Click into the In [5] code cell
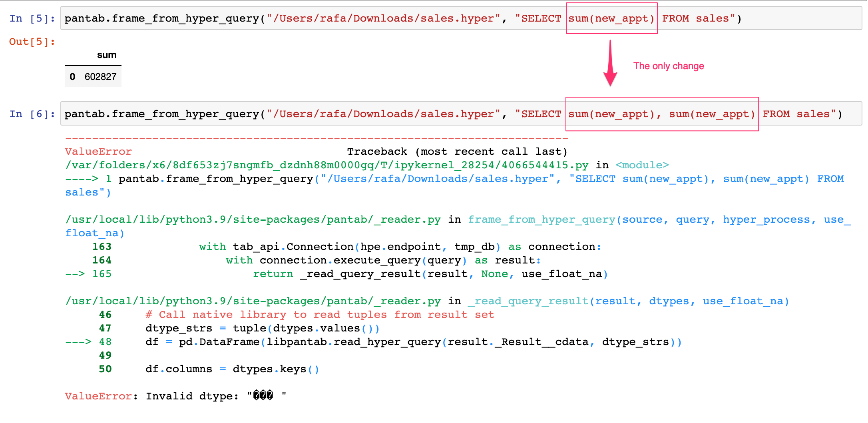This screenshot has height=423, width=868. (x=461, y=18)
